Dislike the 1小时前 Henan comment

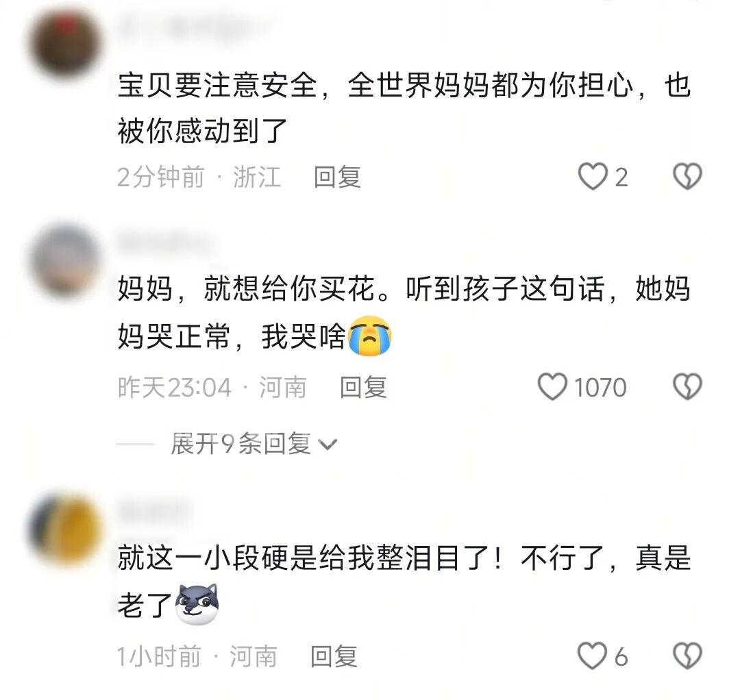pyautogui.click(x=687, y=655)
